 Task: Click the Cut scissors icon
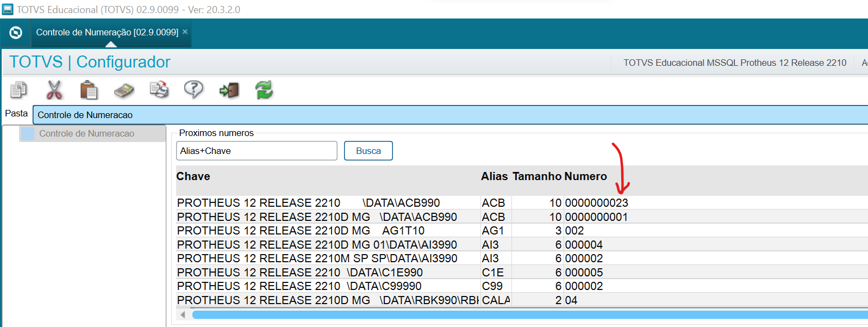[x=54, y=90]
